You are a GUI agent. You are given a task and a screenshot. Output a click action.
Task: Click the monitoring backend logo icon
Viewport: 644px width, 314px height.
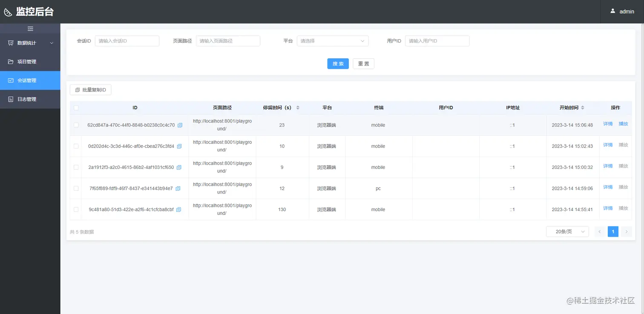(8, 12)
